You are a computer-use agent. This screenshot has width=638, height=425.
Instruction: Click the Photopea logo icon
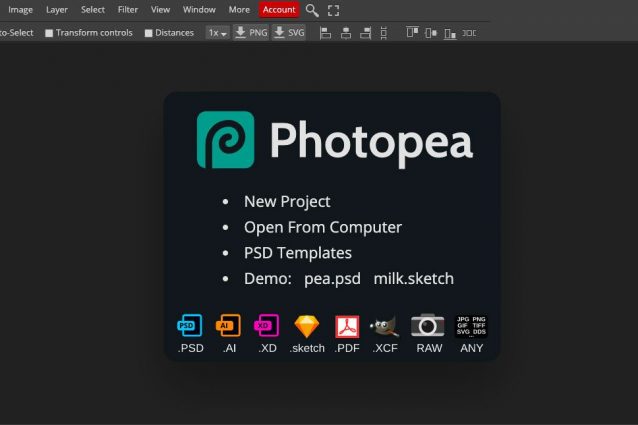coord(225,140)
